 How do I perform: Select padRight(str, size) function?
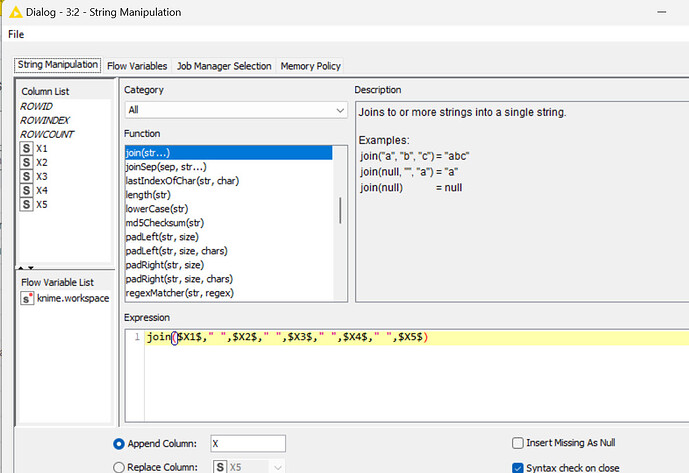coord(228,265)
